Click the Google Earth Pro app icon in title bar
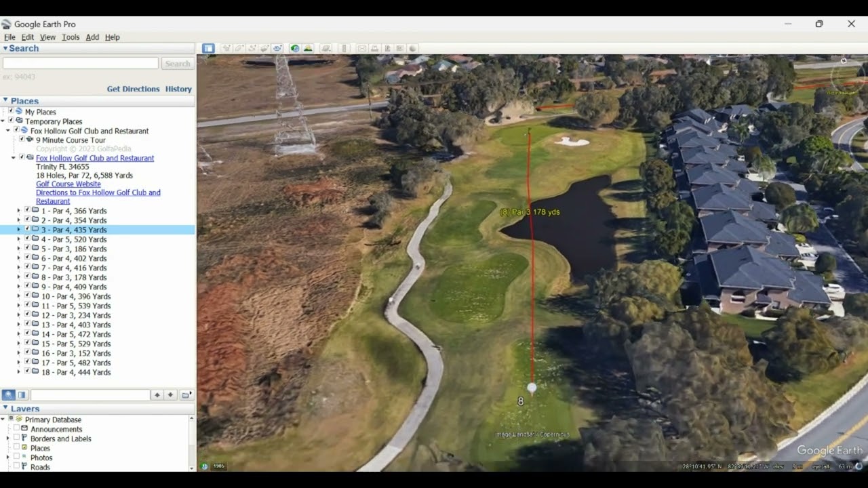 (x=7, y=24)
